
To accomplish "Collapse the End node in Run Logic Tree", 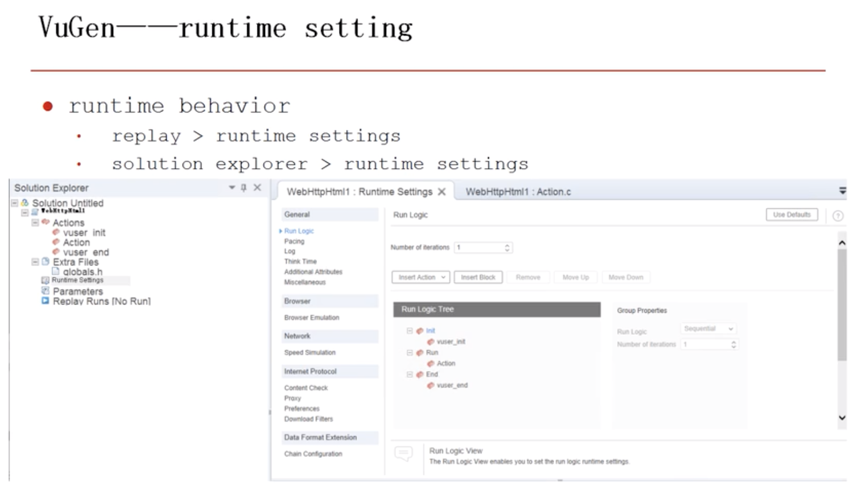I will pos(410,374).
